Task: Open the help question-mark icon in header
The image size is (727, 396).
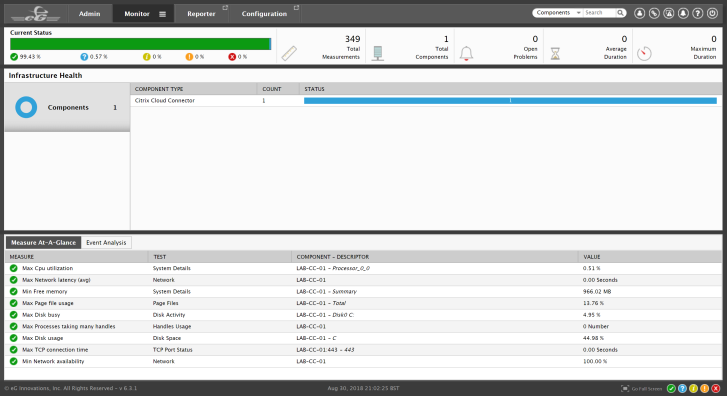Action: pyautogui.click(x=697, y=13)
